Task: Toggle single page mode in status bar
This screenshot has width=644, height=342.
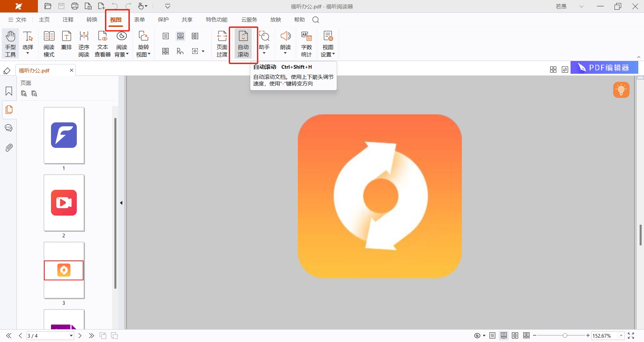Action: [x=492, y=336]
